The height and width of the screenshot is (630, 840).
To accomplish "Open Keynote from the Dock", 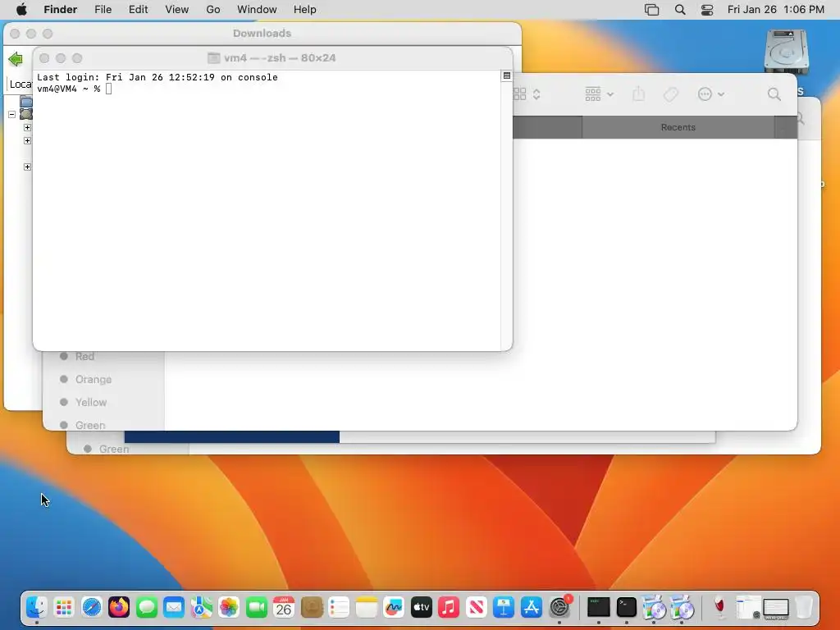I will [504, 608].
